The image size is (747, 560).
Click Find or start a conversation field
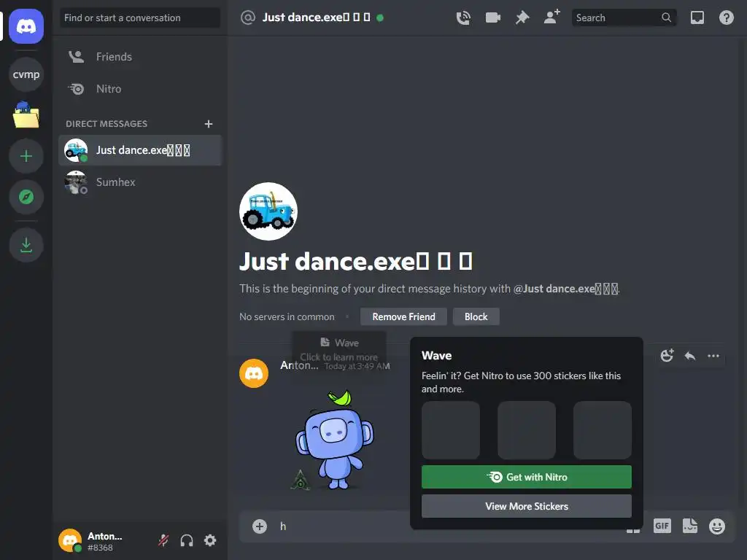tap(140, 18)
